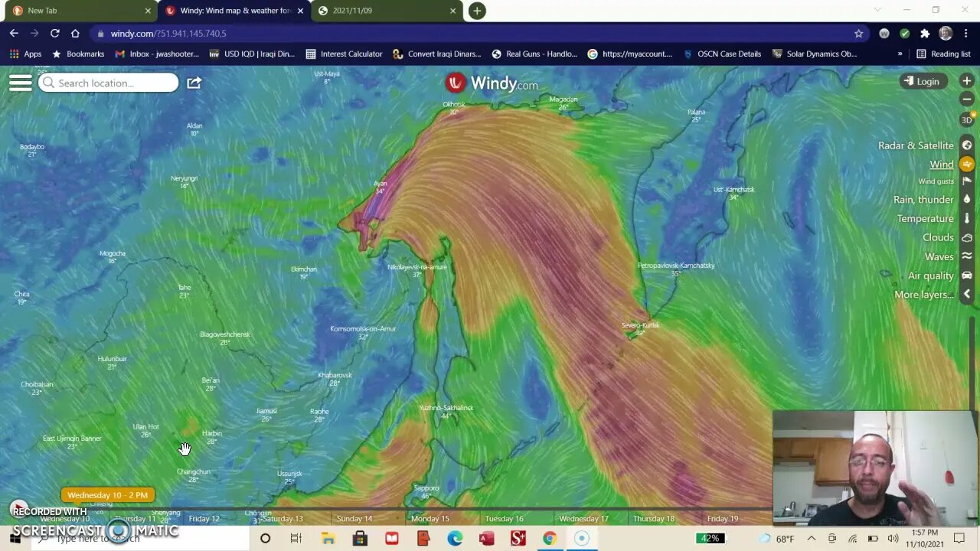Image resolution: width=980 pixels, height=551 pixels.
Task: Switch to the Waves layer
Action: click(939, 257)
